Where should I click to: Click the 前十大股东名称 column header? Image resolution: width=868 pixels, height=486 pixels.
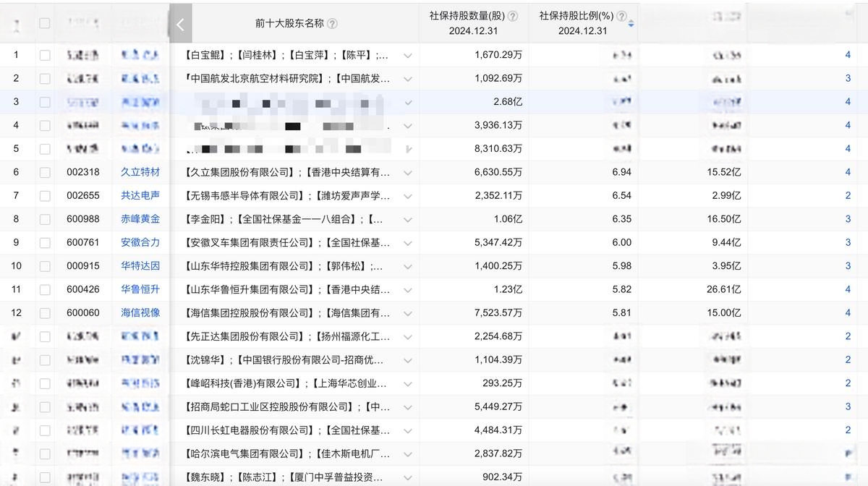click(x=289, y=24)
